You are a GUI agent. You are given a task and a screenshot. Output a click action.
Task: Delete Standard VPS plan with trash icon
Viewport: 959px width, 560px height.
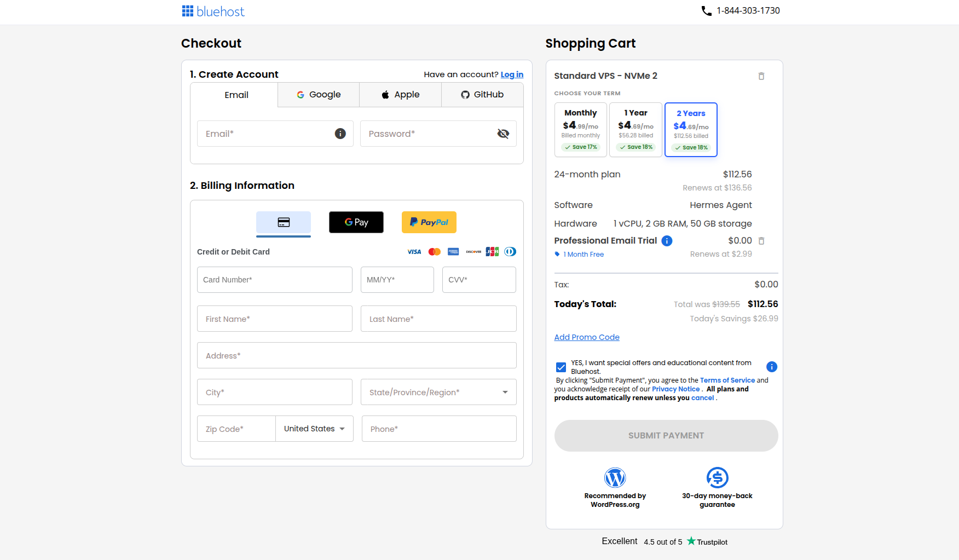[x=761, y=76]
